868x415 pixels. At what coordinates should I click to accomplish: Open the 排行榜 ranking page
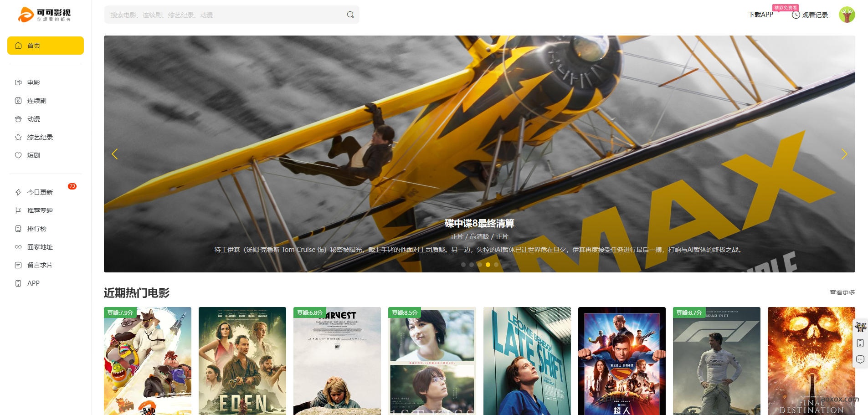click(x=36, y=229)
